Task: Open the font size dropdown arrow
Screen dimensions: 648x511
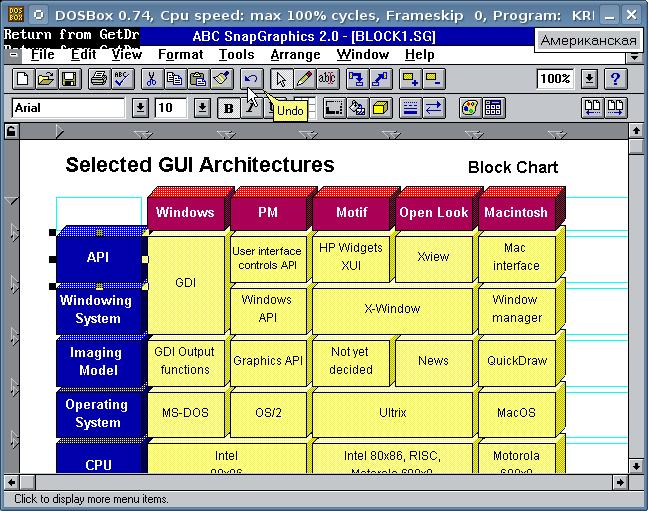Action: click(201, 108)
